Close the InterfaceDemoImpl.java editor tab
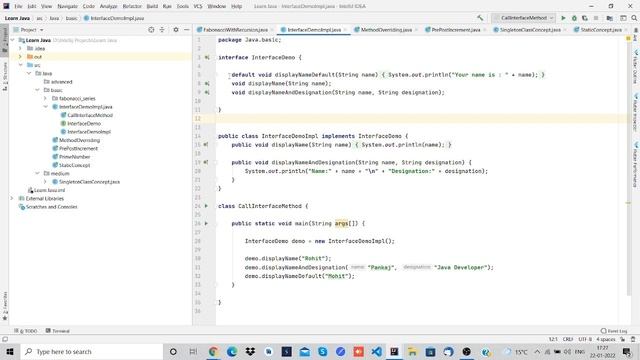The height and width of the screenshot is (360, 640). pyautogui.click(x=345, y=30)
